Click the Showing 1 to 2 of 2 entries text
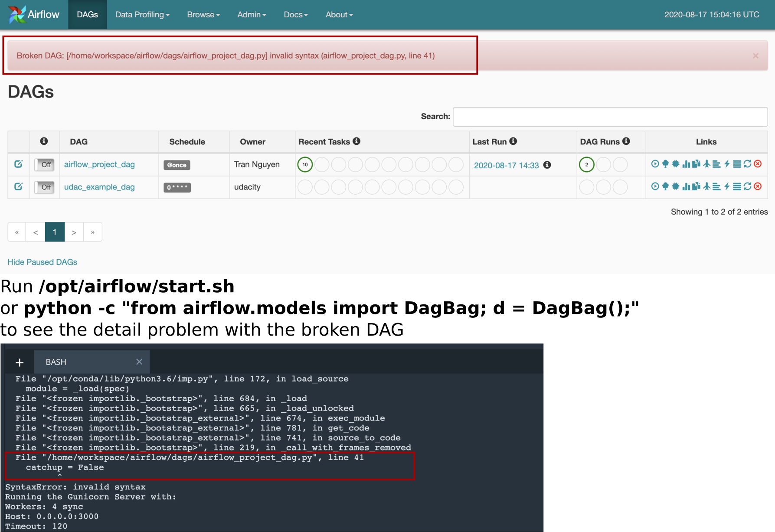The image size is (775, 532). pos(719,212)
